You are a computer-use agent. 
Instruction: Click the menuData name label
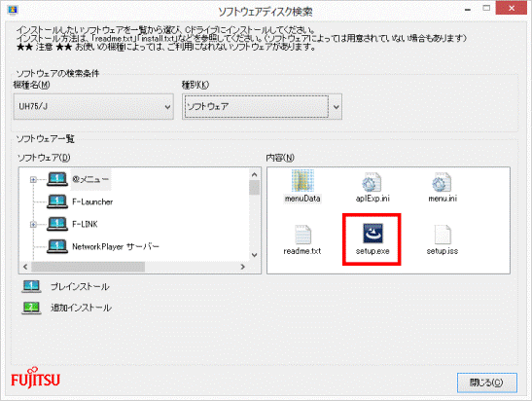(302, 199)
